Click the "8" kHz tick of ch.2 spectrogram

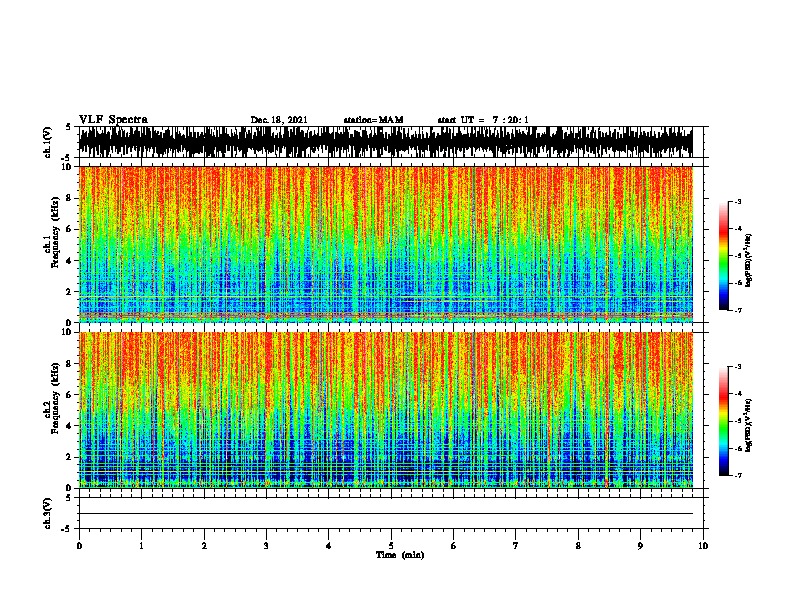pyautogui.click(x=69, y=363)
